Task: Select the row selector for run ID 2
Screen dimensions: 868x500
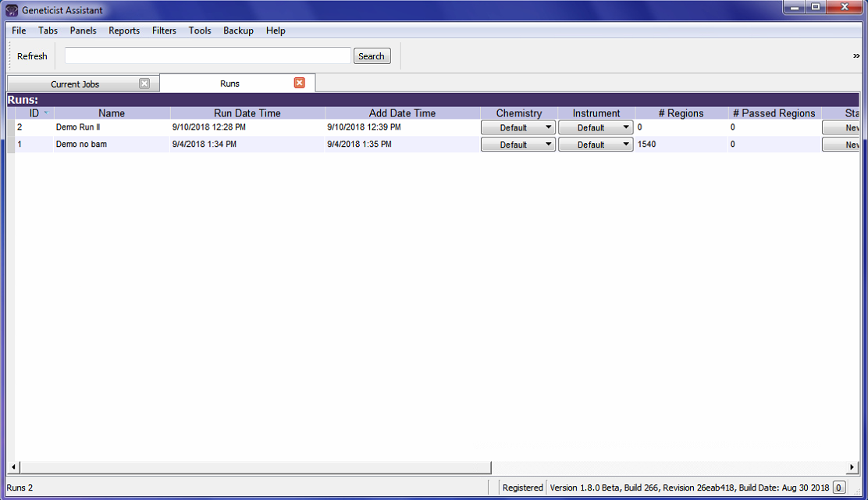Action: [10, 127]
